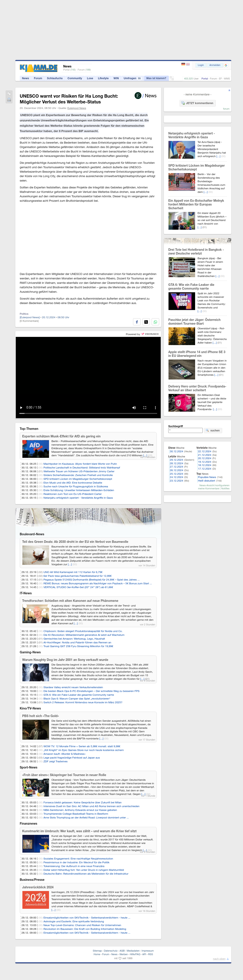Play the embedded video
Viewport: 243px width, 980px height.
coord(21,407)
